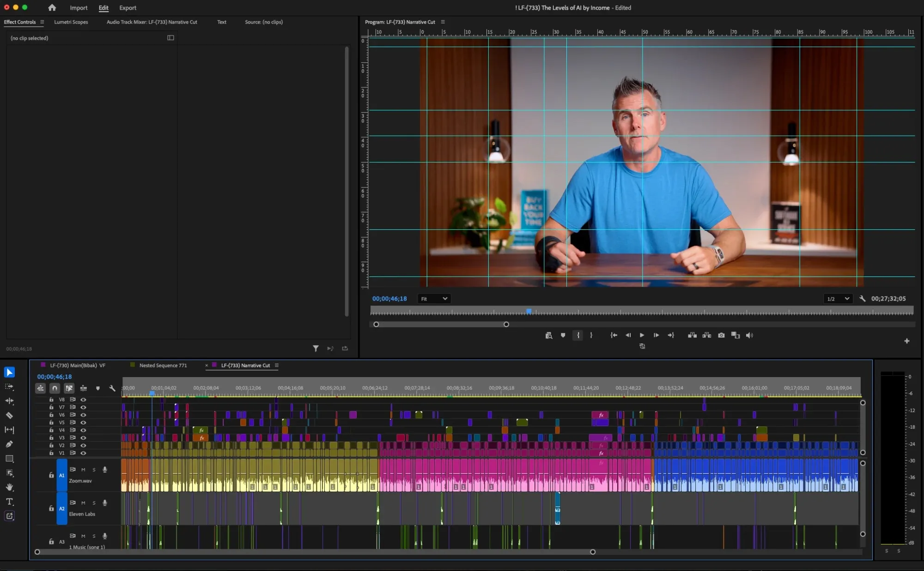
Task: Open the Export workspace tab
Action: click(x=128, y=8)
